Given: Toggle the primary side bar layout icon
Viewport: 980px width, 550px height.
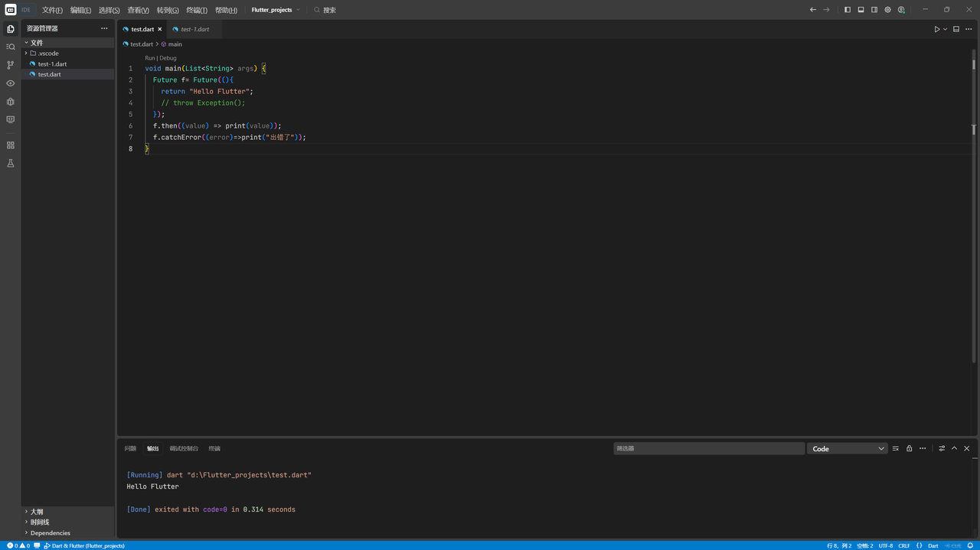Looking at the screenshot, I should pos(848,10).
